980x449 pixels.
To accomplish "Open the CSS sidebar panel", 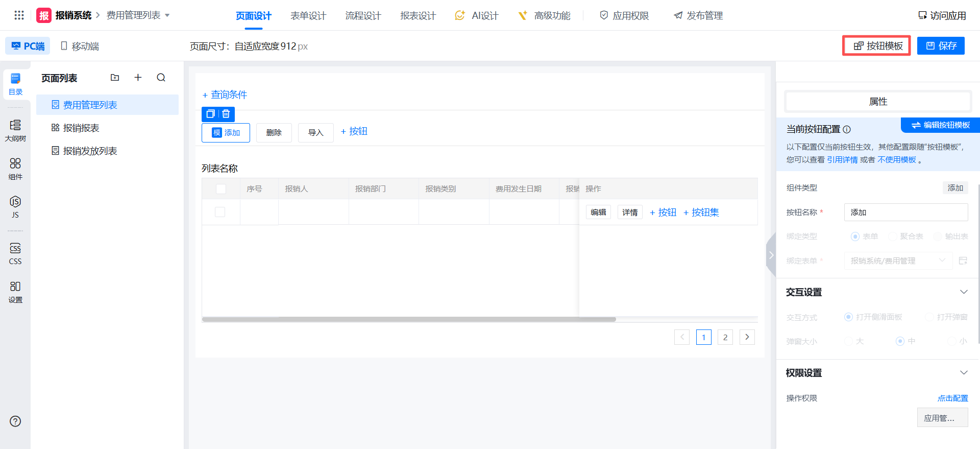I will pos(15,253).
